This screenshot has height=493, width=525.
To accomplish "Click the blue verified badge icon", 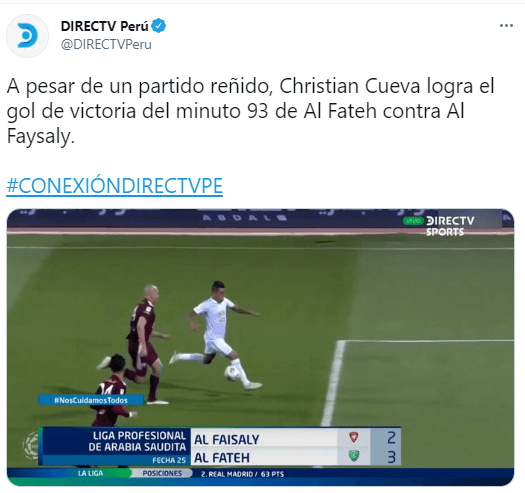I will click(158, 26).
